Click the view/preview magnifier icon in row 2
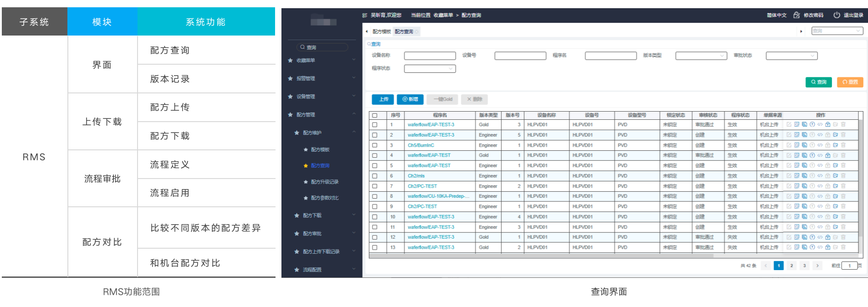The image size is (868, 307). [x=797, y=135]
